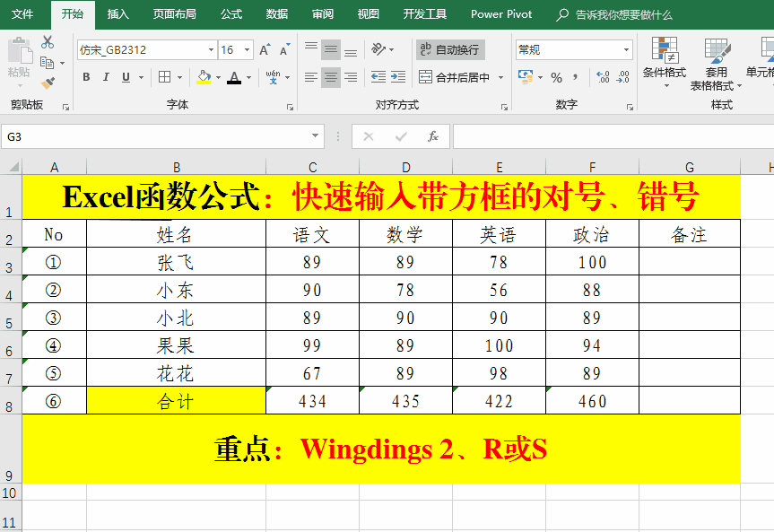
Task: Align text right
Action: pos(351,77)
